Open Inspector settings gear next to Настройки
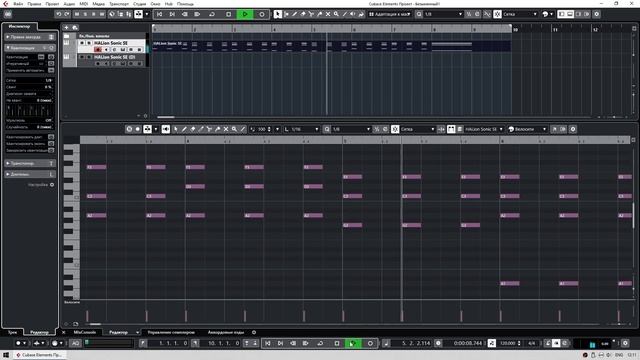The image size is (640, 360). (52, 185)
